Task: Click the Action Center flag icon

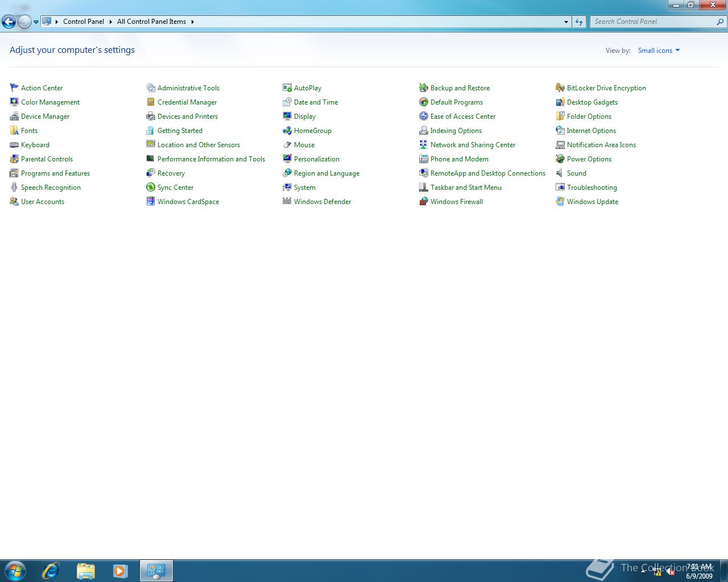Action: pos(14,88)
